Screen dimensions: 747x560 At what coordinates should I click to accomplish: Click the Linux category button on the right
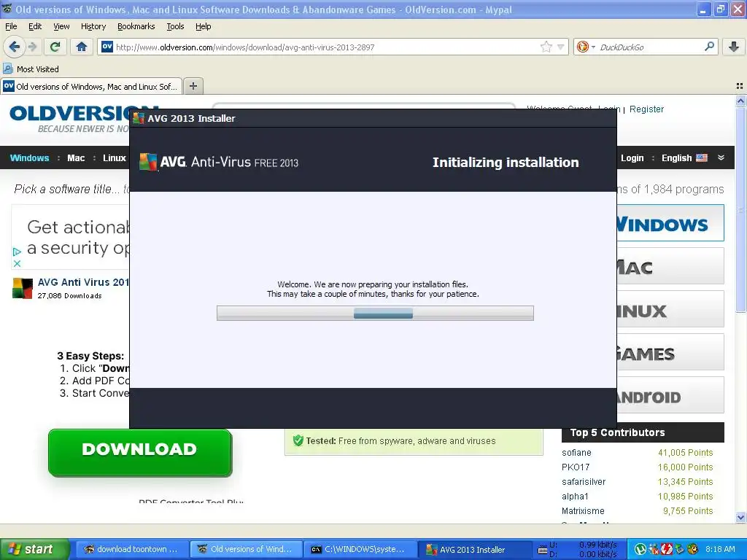(x=670, y=309)
